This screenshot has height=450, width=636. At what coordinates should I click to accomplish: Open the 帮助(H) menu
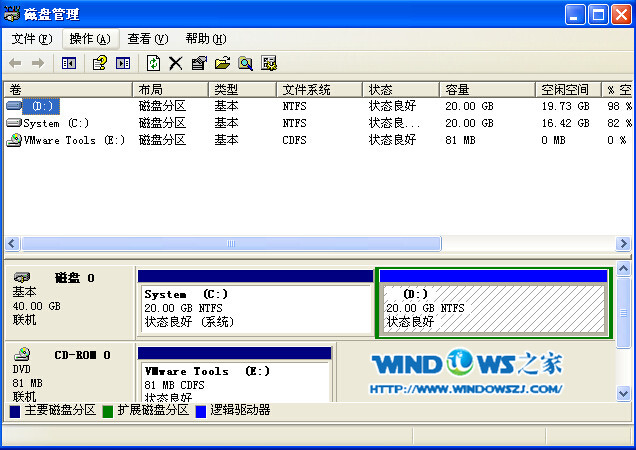pyautogui.click(x=205, y=39)
